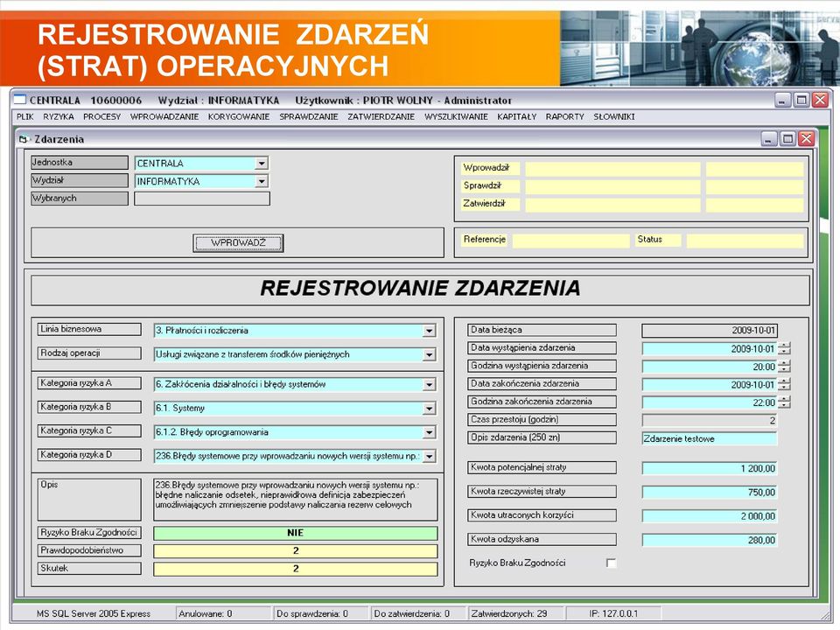The height and width of the screenshot is (630, 840).
Task: Click the Status field
Action: pos(745,241)
